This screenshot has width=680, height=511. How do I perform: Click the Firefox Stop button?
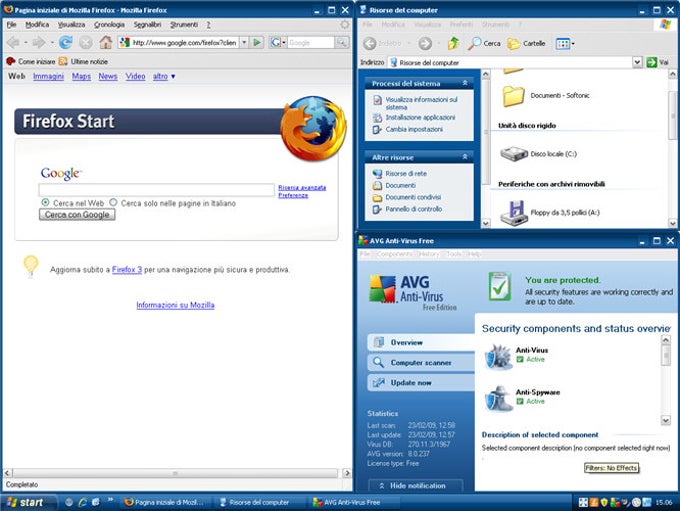click(x=85, y=42)
